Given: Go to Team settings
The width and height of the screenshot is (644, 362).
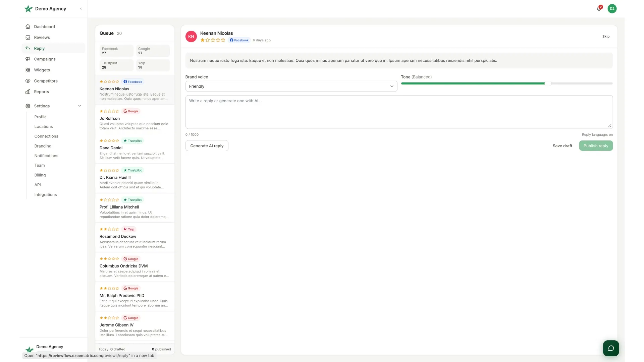Looking at the screenshot, I should pos(40,166).
